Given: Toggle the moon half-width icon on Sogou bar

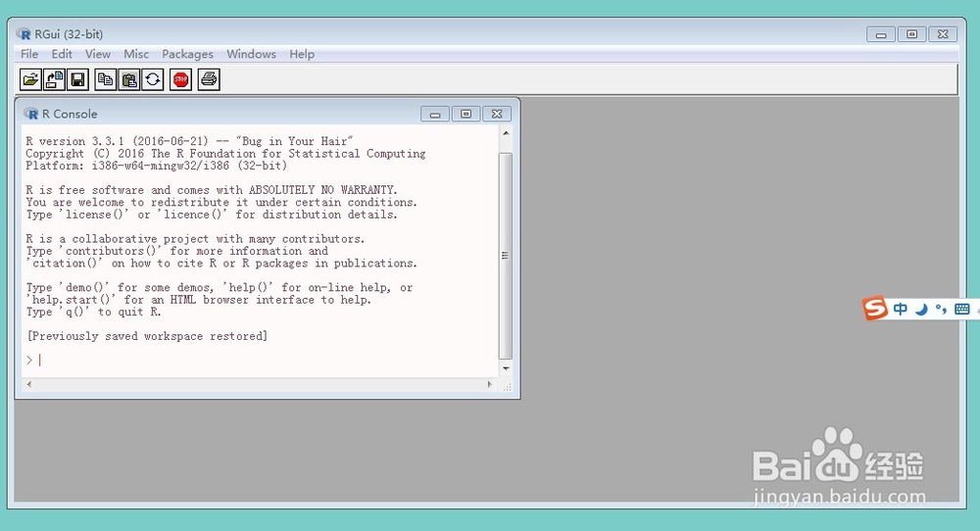Looking at the screenshot, I should pos(920,309).
